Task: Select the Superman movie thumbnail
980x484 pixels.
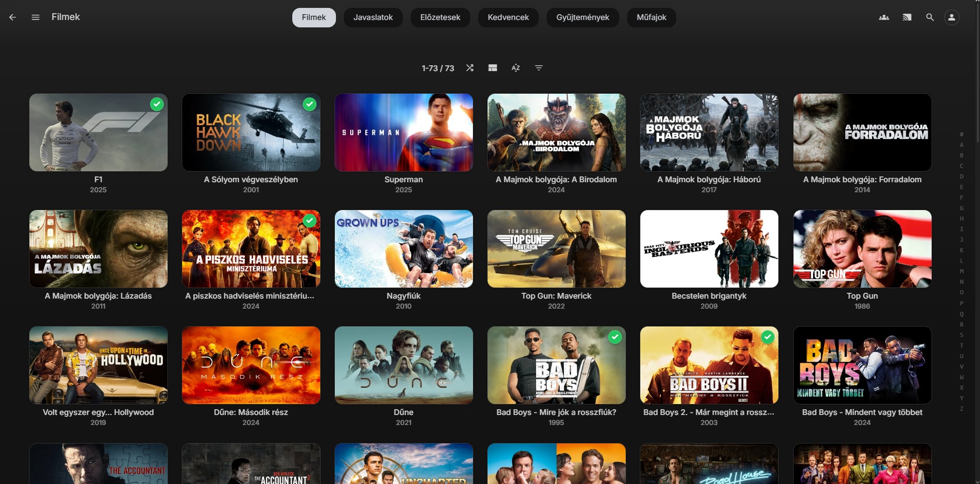Action: tap(404, 133)
